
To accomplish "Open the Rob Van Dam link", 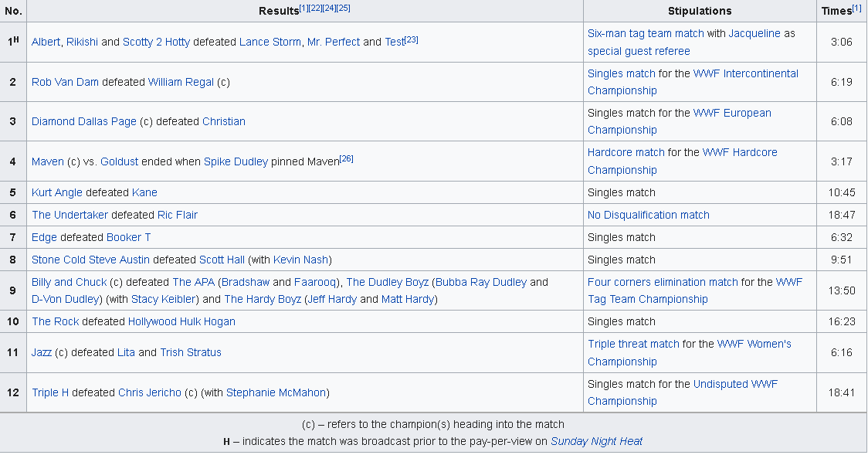I will coord(65,82).
